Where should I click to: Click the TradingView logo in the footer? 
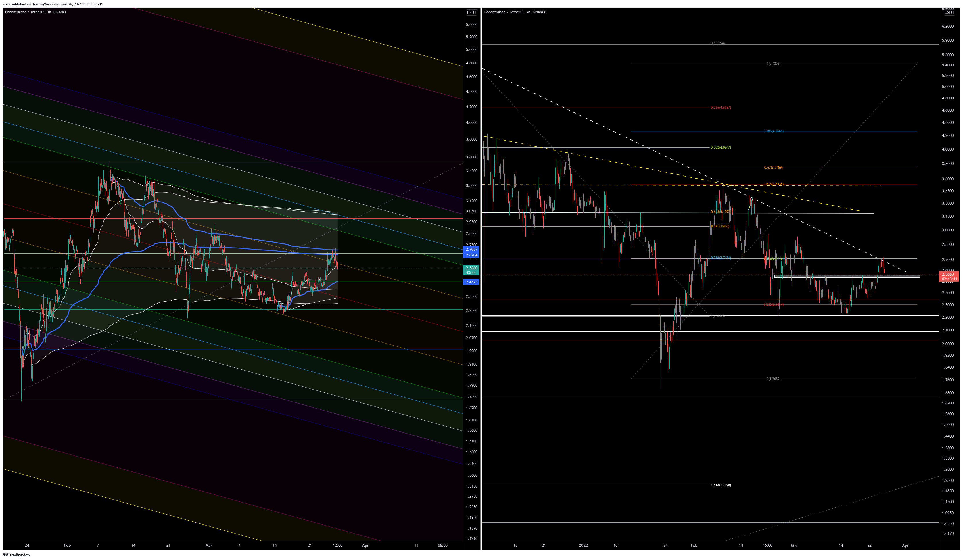[x=16, y=555]
